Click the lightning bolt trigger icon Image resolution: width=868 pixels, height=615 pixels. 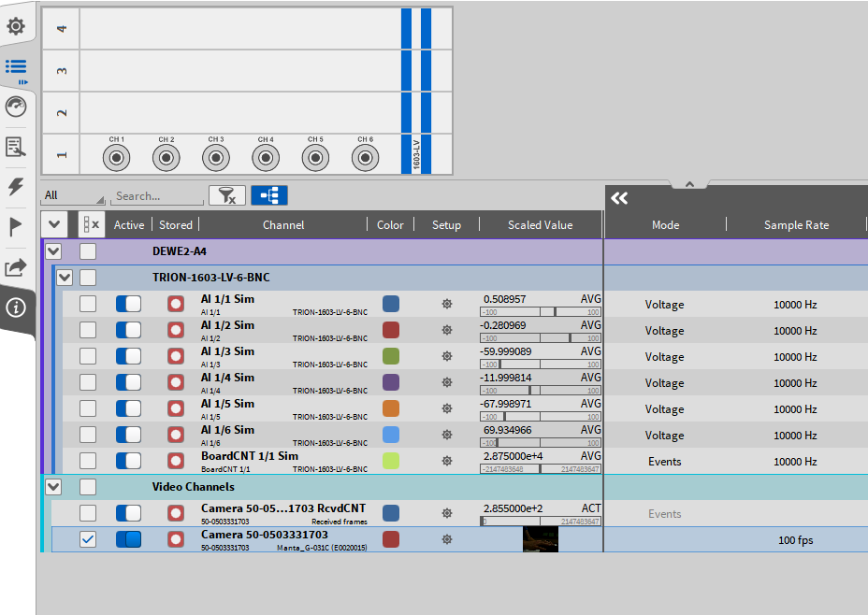tap(16, 187)
